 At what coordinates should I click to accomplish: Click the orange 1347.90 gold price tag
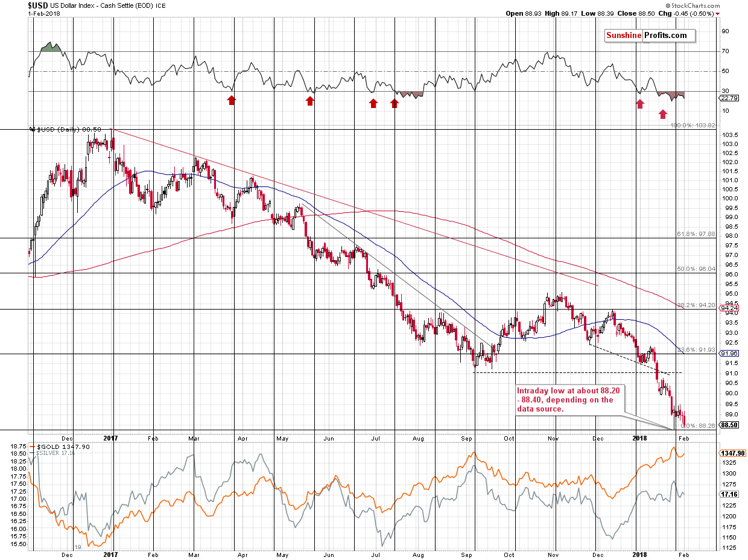coord(732,453)
